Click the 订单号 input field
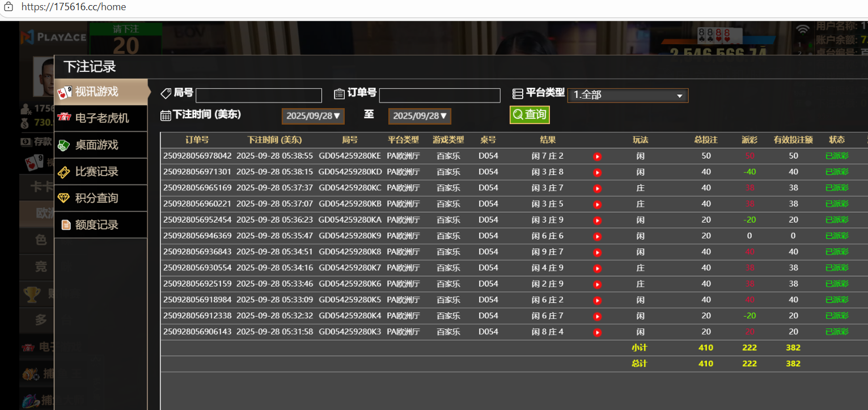Screen dimensions: 868x410 (x=439, y=96)
